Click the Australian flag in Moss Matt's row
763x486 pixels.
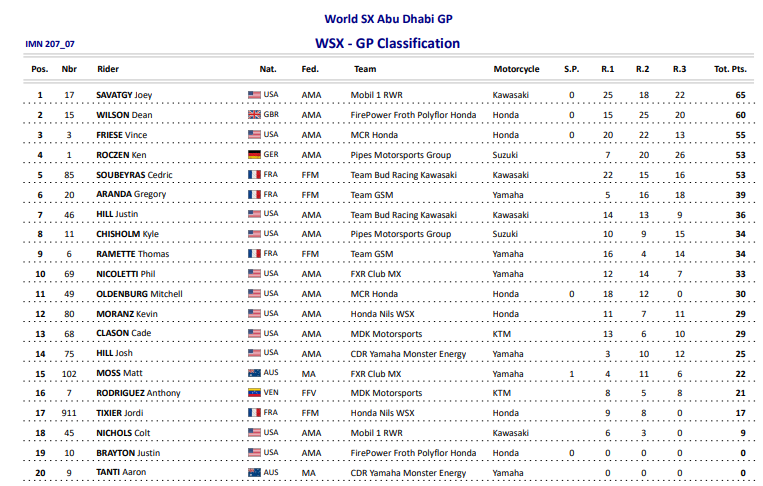point(254,374)
